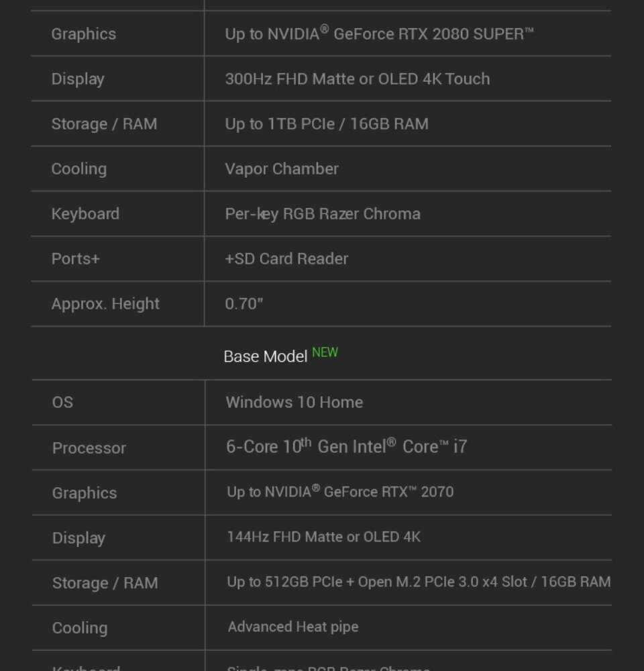Click the green NEW badge

[x=325, y=352]
